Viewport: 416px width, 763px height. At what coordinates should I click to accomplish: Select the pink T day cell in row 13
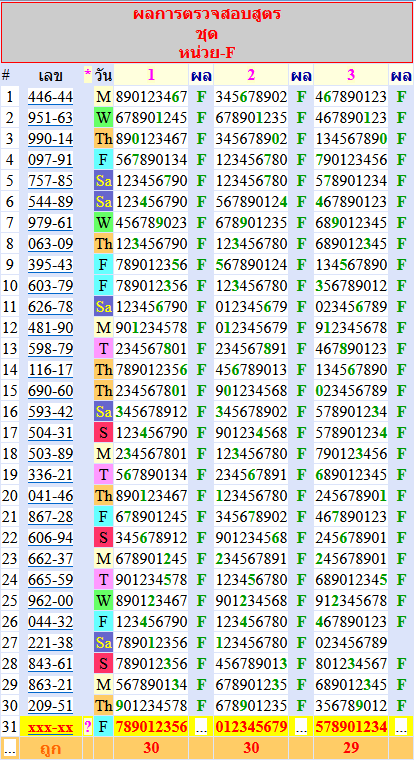tap(103, 349)
